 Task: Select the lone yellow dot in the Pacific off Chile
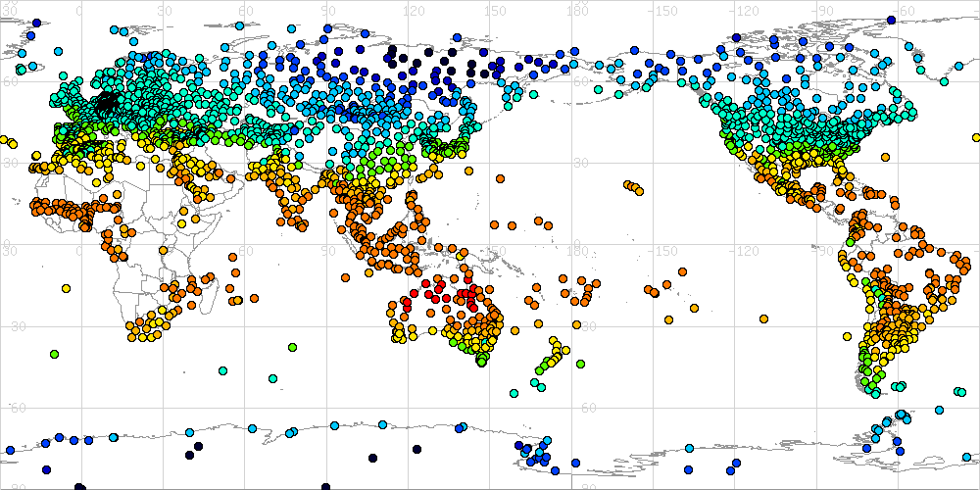[x=846, y=336]
